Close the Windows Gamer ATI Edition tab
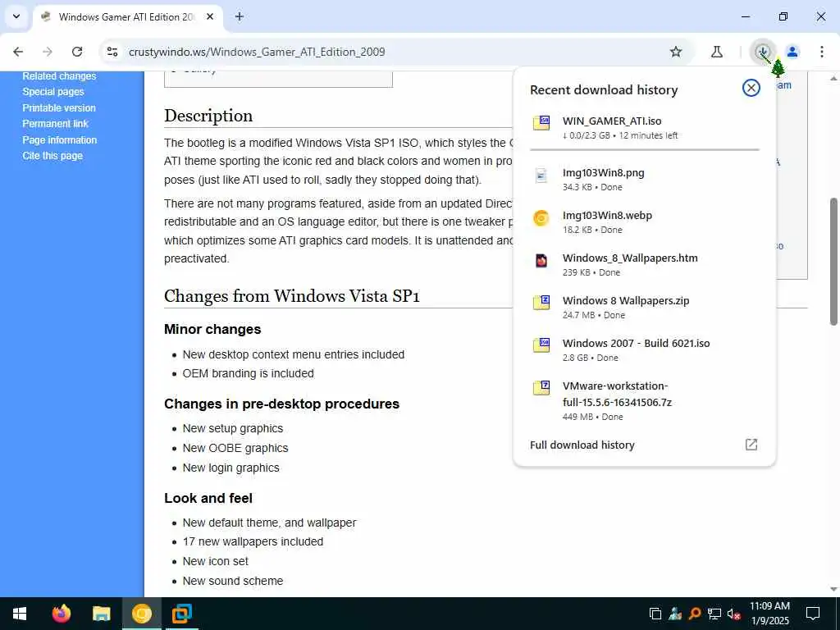 coord(210,16)
